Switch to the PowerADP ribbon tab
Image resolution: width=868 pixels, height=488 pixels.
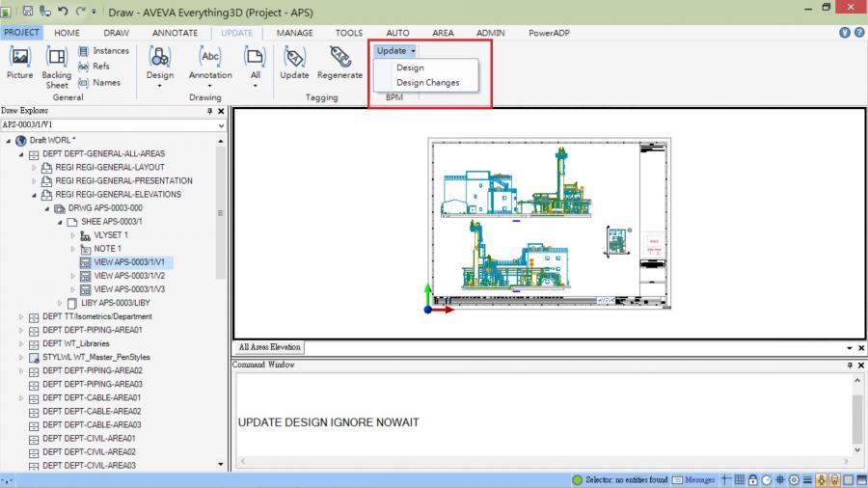click(549, 33)
